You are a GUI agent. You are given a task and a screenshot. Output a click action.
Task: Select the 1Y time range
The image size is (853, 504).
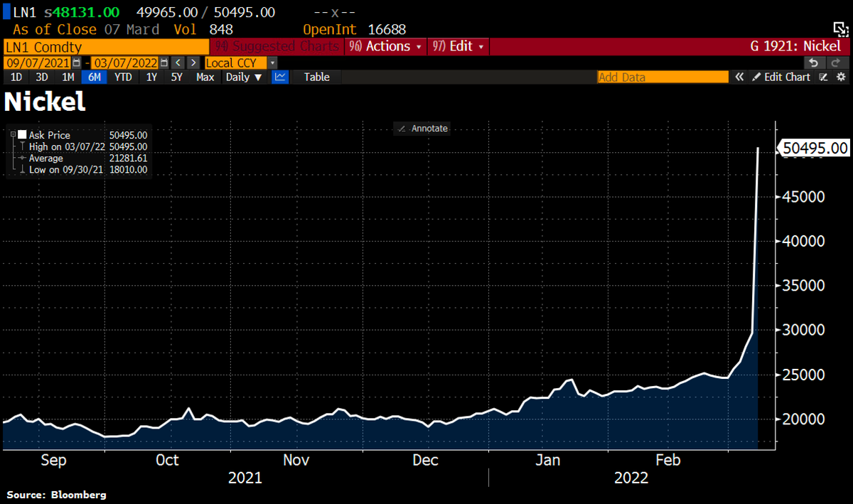coord(151,77)
